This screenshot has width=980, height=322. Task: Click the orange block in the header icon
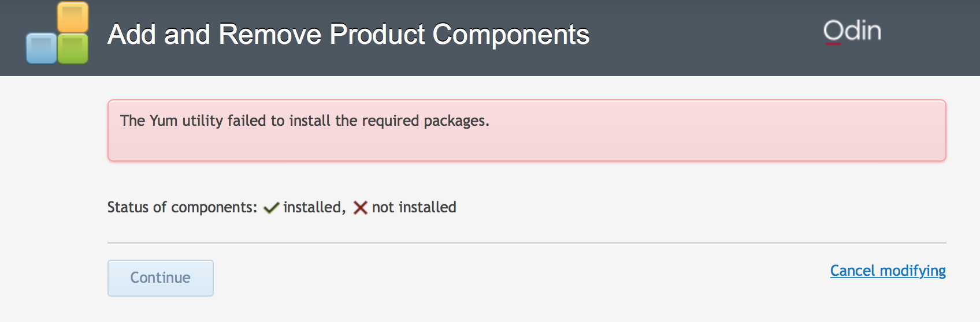(x=73, y=17)
